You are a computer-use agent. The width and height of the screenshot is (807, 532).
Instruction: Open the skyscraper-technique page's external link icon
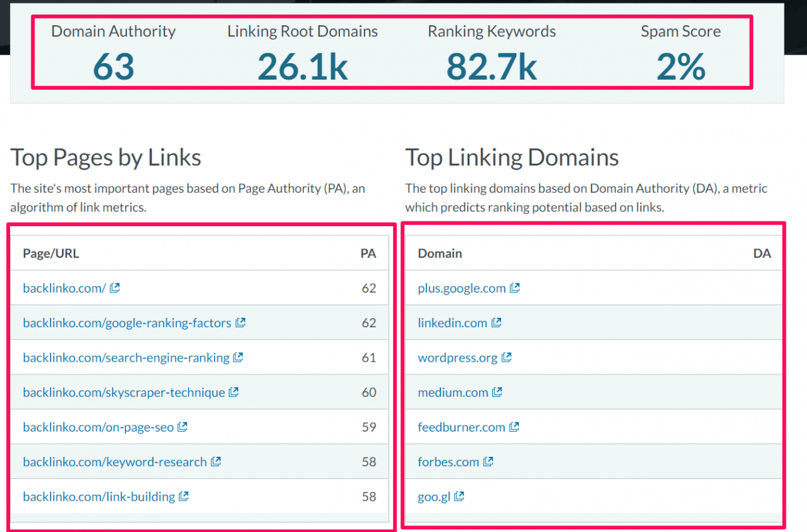(234, 392)
